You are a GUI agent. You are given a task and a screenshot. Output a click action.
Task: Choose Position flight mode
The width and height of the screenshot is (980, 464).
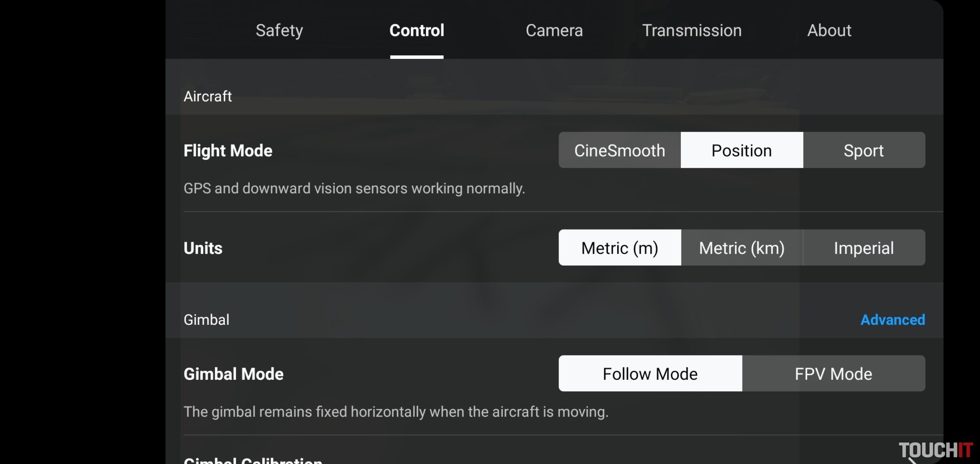pos(742,151)
